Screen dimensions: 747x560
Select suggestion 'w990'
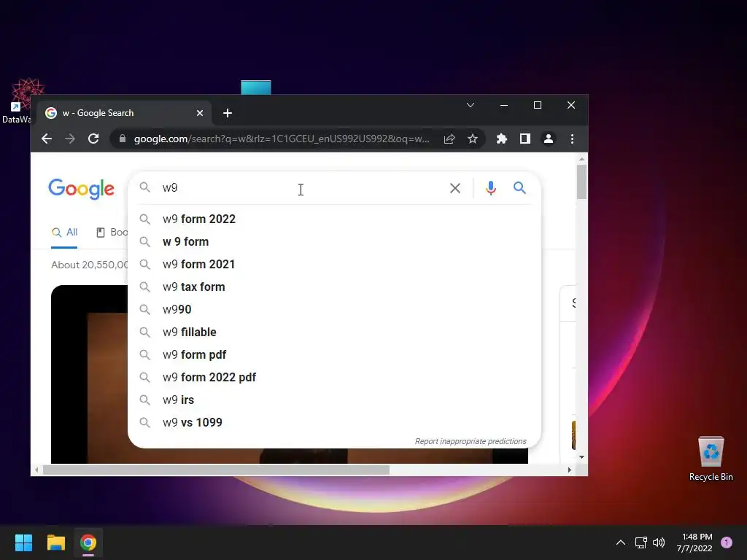click(x=334, y=309)
